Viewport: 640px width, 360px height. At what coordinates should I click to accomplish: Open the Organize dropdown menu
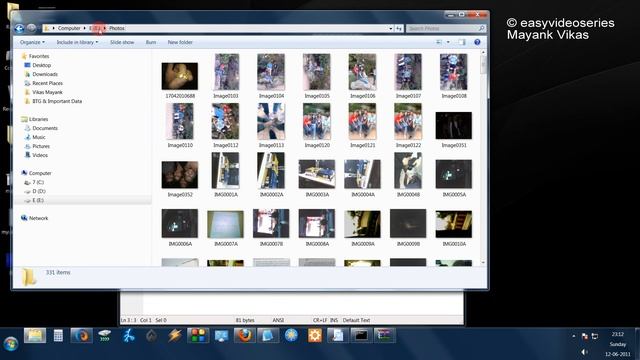tap(32, 42)
